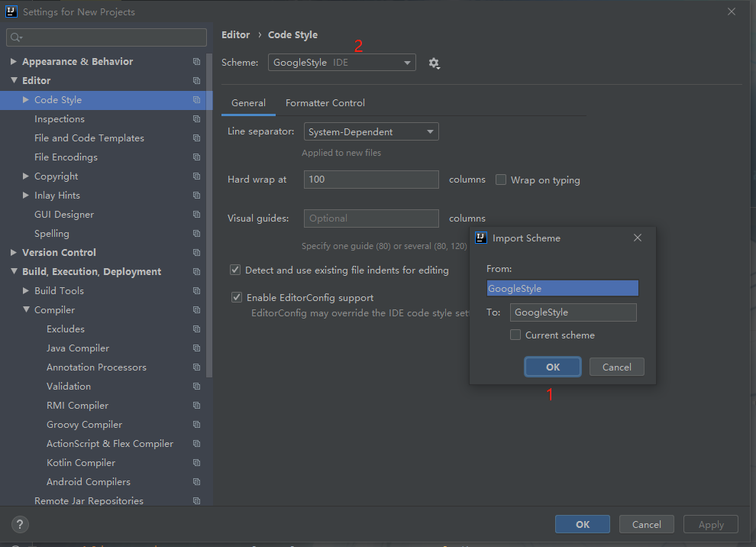
Task: Select ActionScript & Flex Compiler item
Action: (110, 444)
